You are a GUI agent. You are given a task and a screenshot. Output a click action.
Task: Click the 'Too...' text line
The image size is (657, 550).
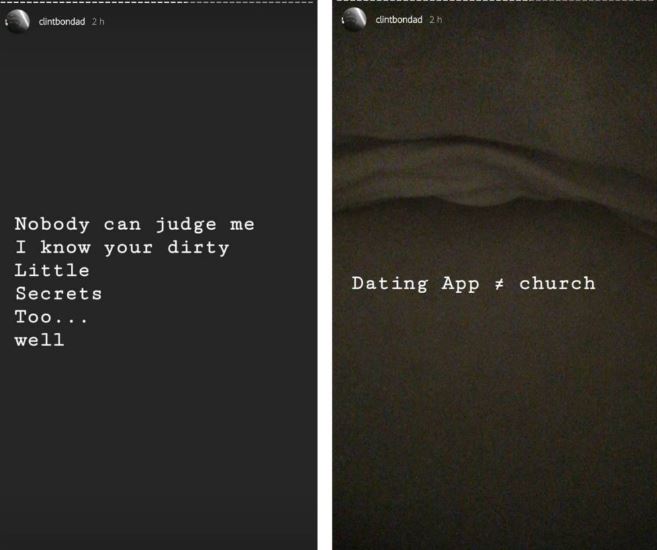tap(51, 317)
